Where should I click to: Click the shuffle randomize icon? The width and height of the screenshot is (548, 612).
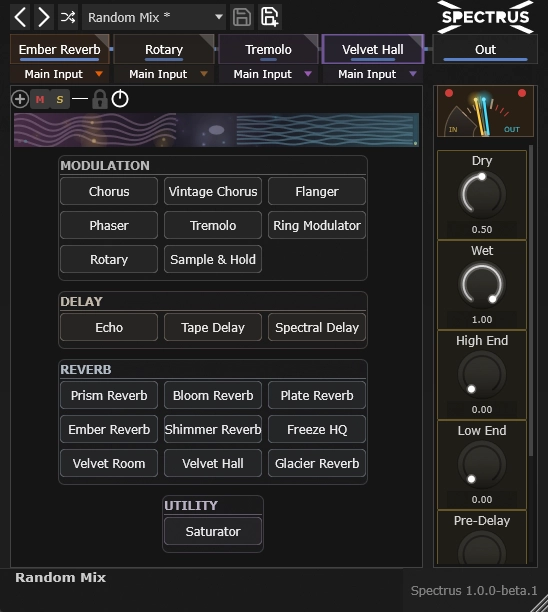click(68, 17)
